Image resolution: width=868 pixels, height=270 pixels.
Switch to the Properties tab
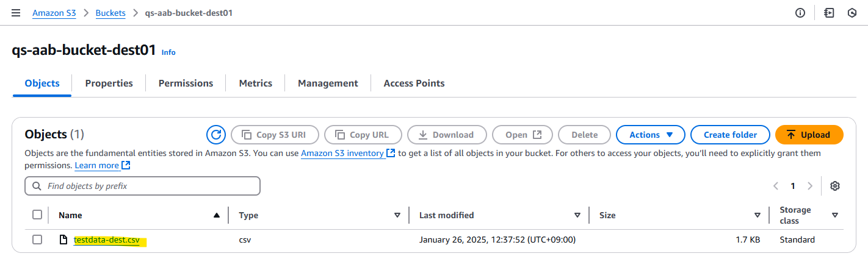[109, 83]
